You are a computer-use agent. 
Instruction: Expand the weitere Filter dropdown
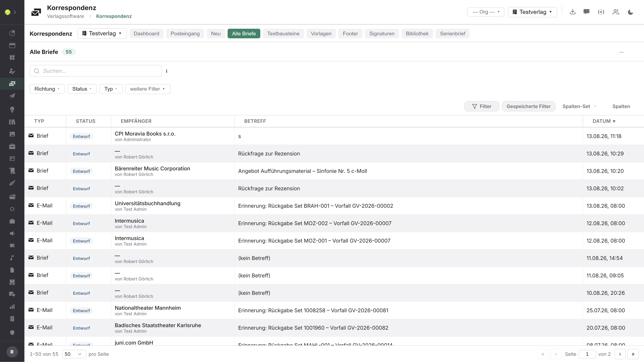point(148,89)
